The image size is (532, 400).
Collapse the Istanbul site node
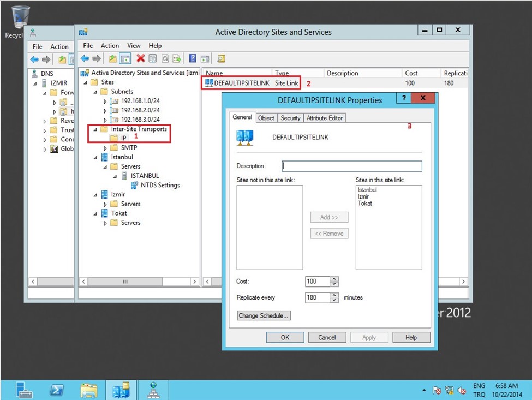95,157
